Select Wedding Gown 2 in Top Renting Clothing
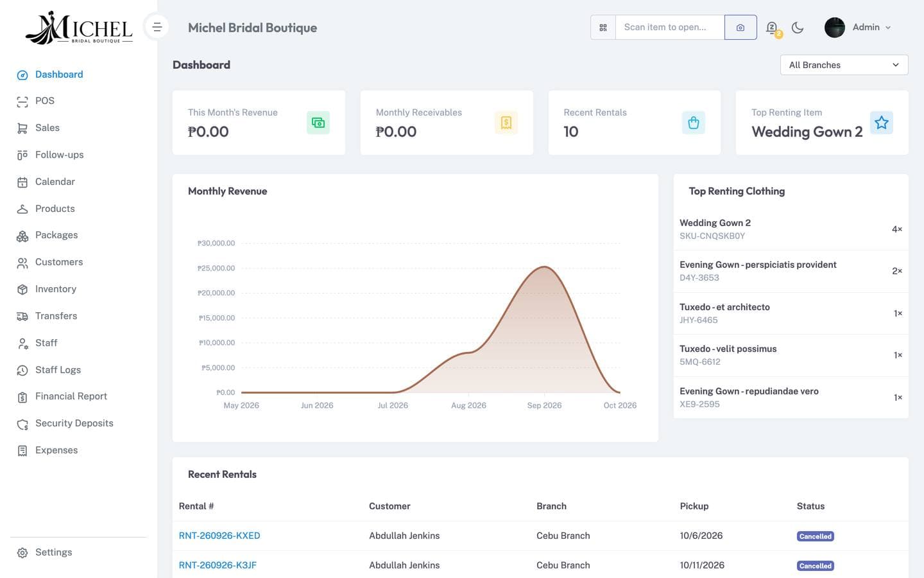Screen dimensions: 924x578 pyautogui.click(x=791, y=229)
